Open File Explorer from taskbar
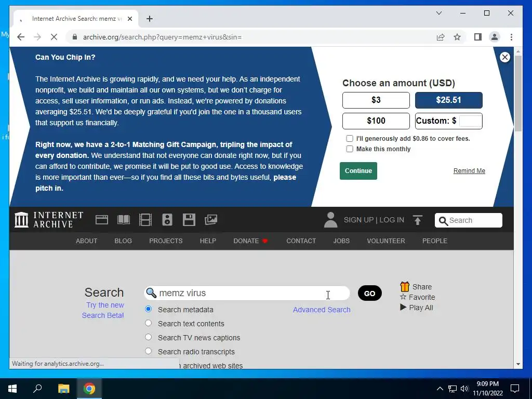Image resolution: width=532 pixels, height=399 pixels. 63,389
